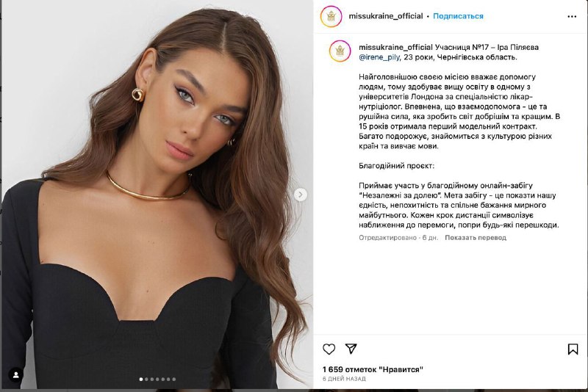Click the post timestamp 6 дней назад

point(344,379)
